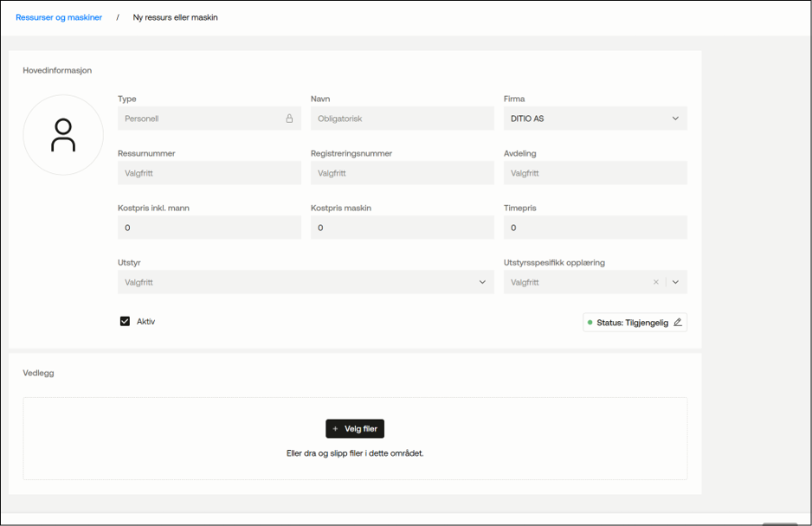The width and height of the screenshot is (812, 526).
Task: Focus the Navn input field
Action: click(x=403, y=119)
